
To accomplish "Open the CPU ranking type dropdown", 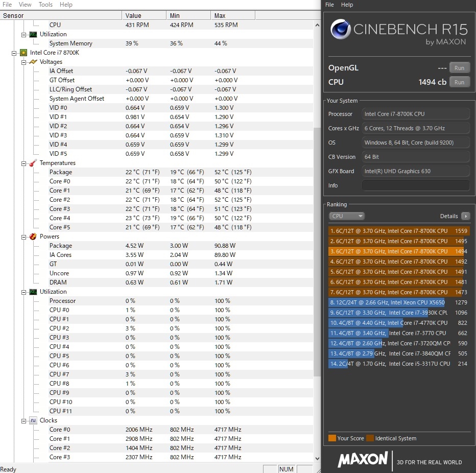I will click(x=347, y=216).
